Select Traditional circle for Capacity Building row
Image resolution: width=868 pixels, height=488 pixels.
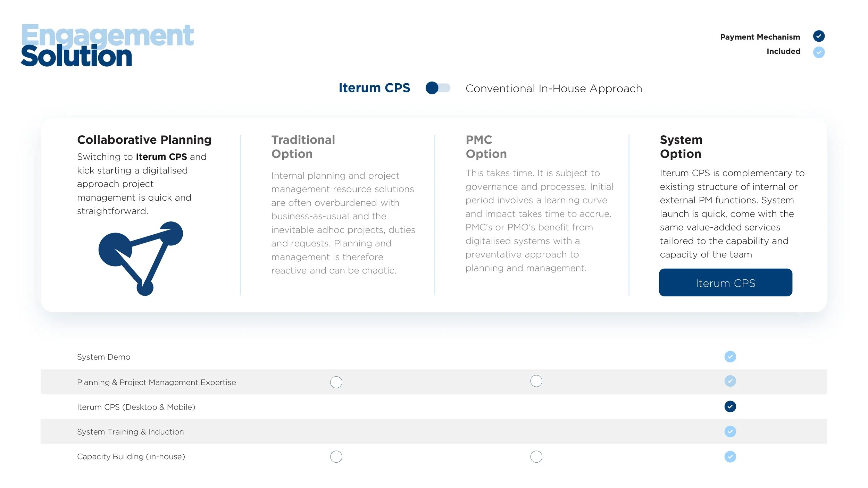click(336, 456)
